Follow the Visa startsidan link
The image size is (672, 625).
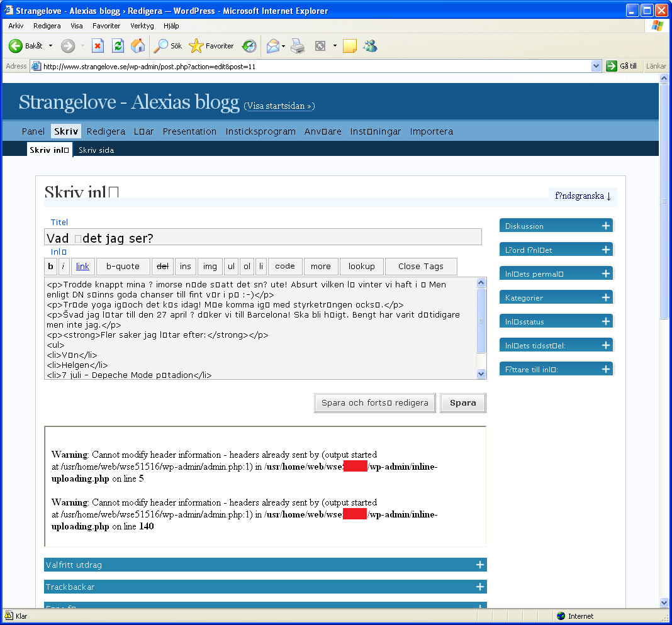[279, 106]
